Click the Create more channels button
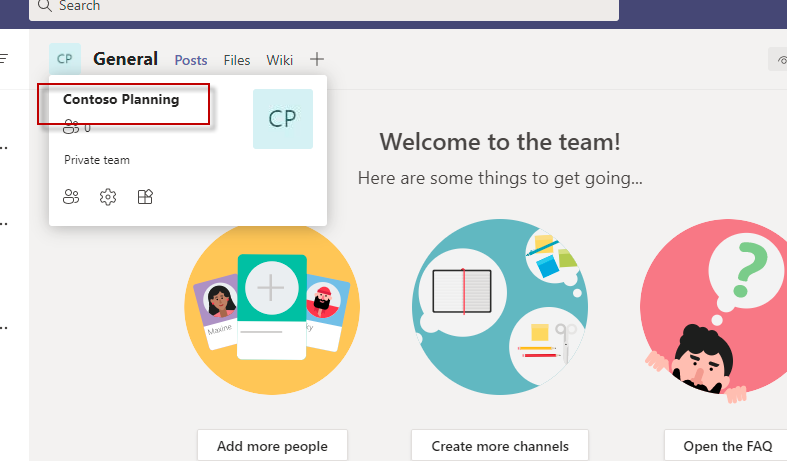The height and width of the screenshot is (461, 787). (500, 445)
